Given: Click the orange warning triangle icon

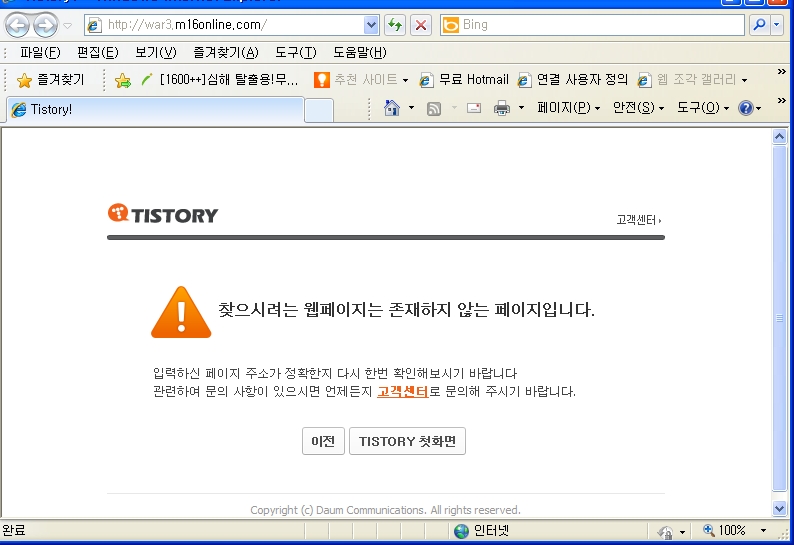Looking at the screenshot, I should coord(181,312).
